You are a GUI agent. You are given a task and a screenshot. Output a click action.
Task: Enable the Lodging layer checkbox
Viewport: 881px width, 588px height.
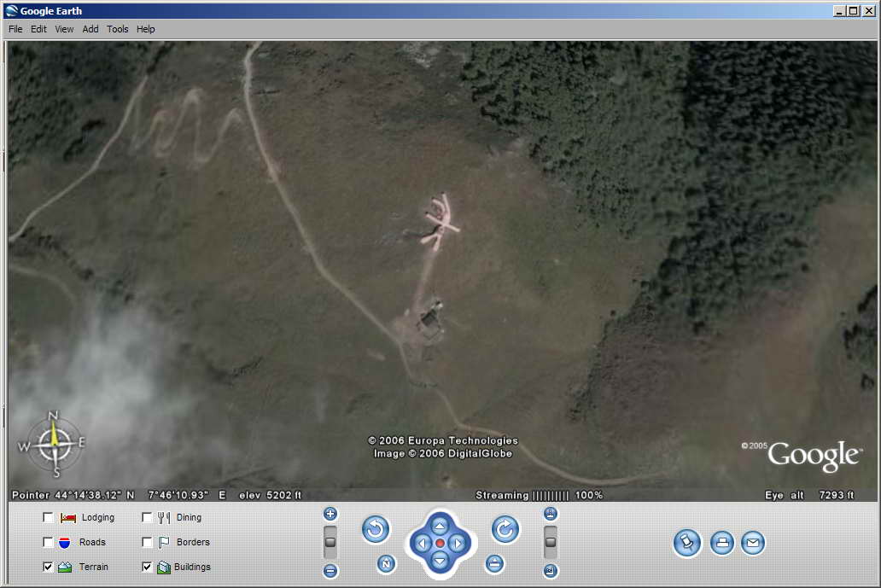coord(49,517)
